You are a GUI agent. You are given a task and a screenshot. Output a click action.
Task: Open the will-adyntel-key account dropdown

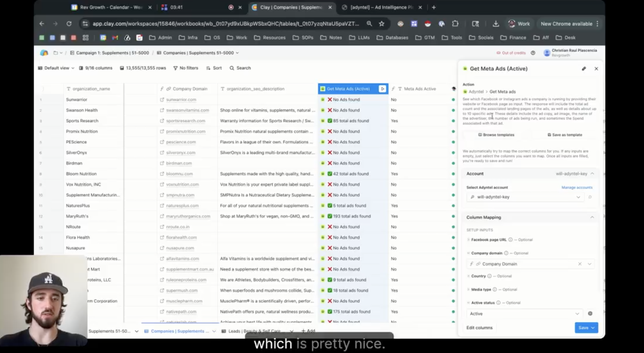(525, 197)
